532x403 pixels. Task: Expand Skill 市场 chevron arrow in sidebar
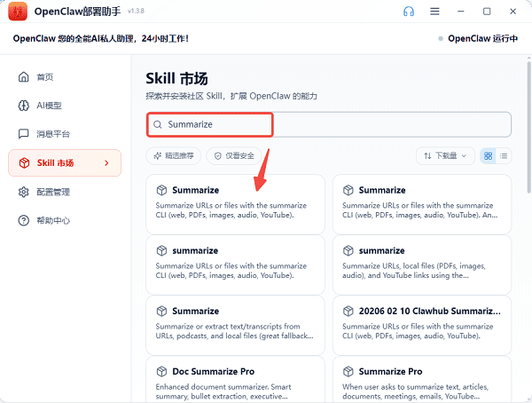click(x=106, y=163)
